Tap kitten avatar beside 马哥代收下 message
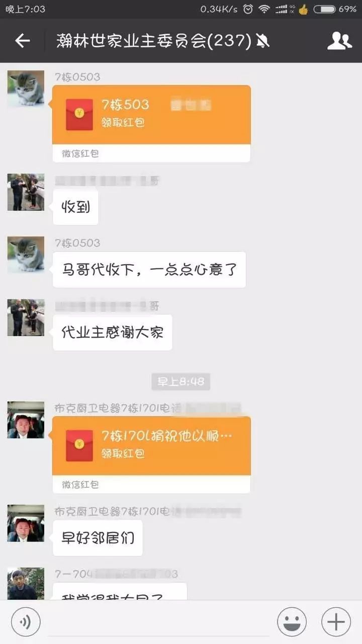Screen dimensions: 362x644 26,255
